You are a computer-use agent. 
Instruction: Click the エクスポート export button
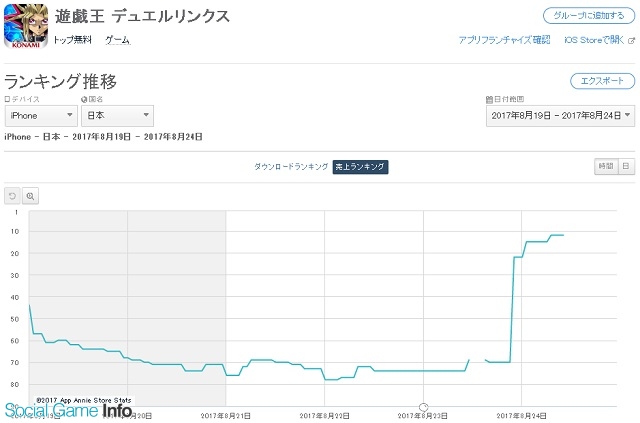(601, 81)
